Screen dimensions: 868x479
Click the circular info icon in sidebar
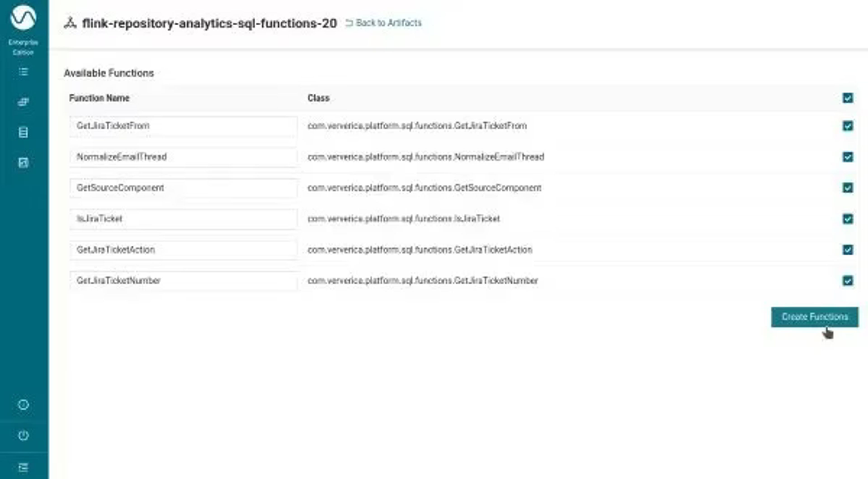click(23, 405)
